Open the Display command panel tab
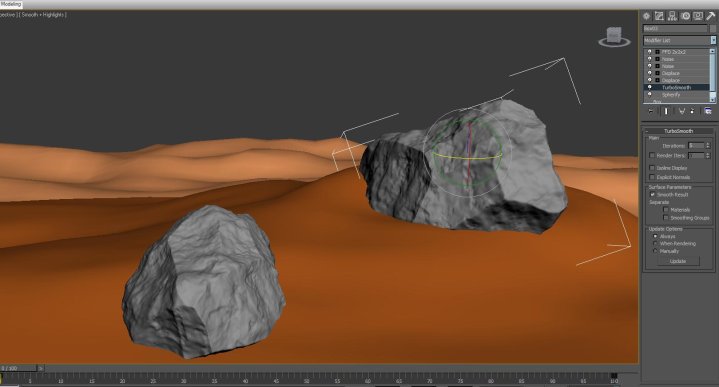The height and width of the screenshot is (387, 719). point(698,16)
